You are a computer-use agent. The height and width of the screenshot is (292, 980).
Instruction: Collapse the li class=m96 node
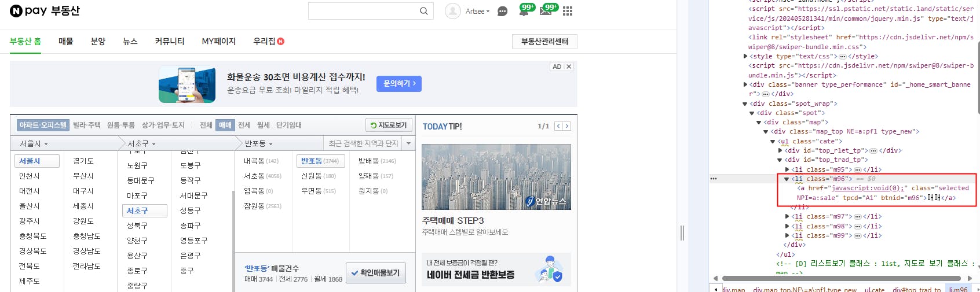pos(787,179)
